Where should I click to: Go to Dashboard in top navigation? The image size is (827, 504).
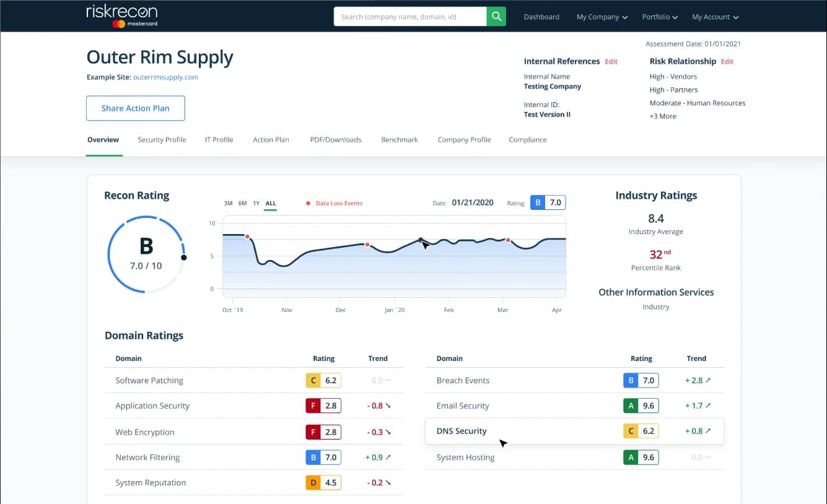[x=541, y=17]
